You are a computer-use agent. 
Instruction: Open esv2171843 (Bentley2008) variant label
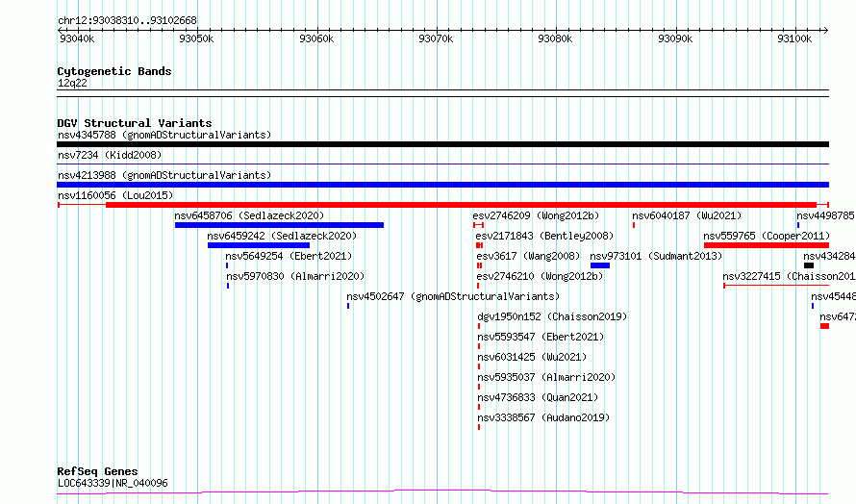544,236
